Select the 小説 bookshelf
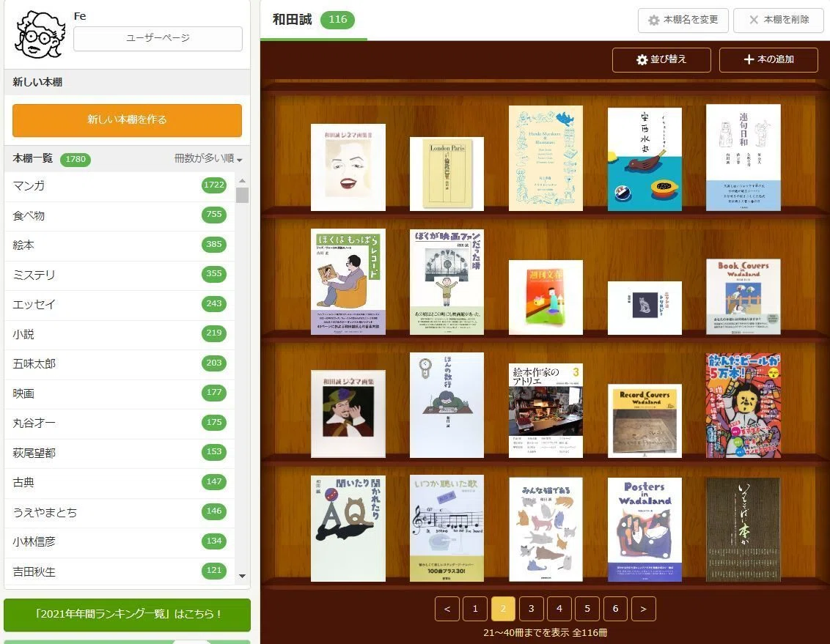The width and height of the screenshot is (830, 644). [120, 333]
